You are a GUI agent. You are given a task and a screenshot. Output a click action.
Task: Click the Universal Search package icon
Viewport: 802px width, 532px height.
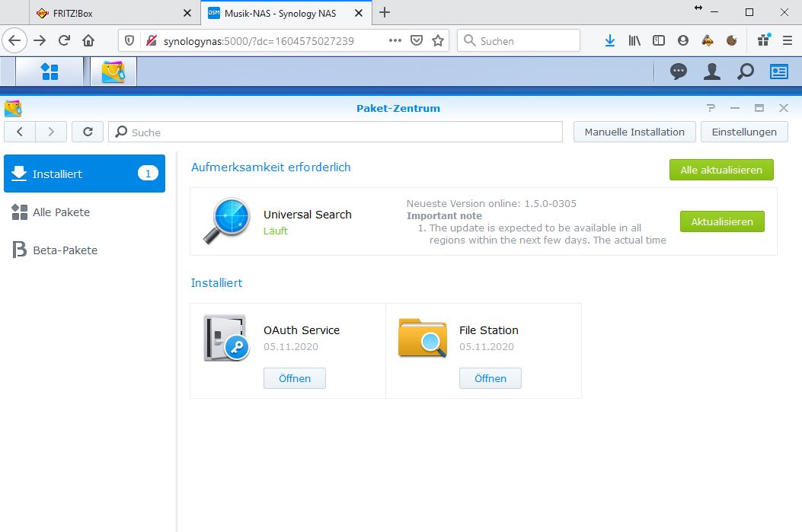(x=226, y=221)
